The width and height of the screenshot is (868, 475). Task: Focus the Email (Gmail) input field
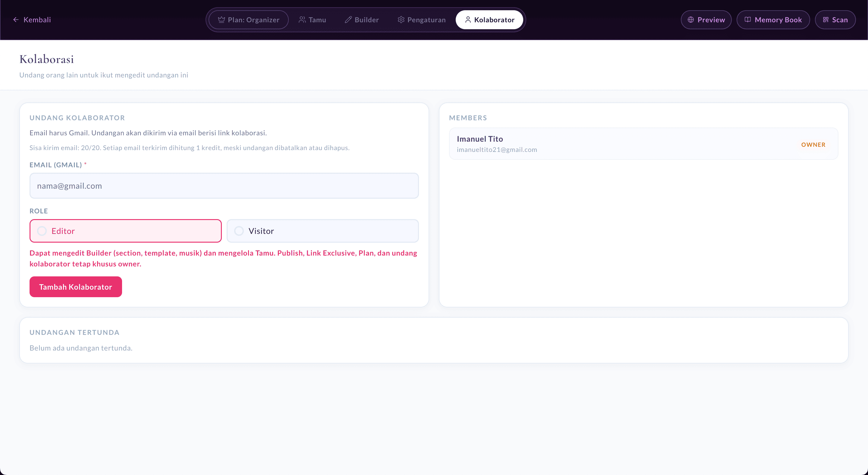tap(224, 186)
